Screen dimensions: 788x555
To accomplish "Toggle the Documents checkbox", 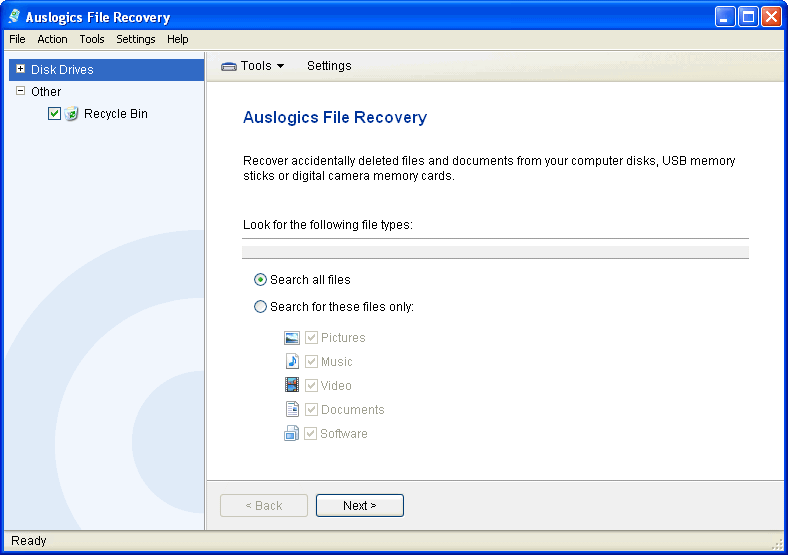I will tap(311, 410).
